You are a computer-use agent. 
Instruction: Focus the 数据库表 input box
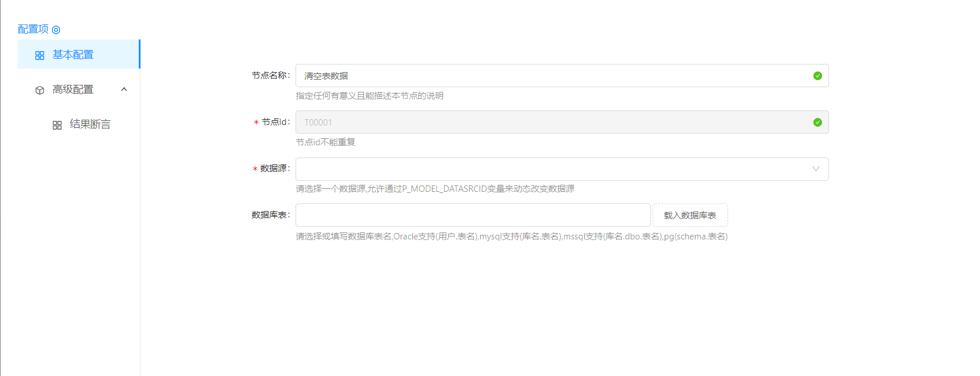(473, 215)
